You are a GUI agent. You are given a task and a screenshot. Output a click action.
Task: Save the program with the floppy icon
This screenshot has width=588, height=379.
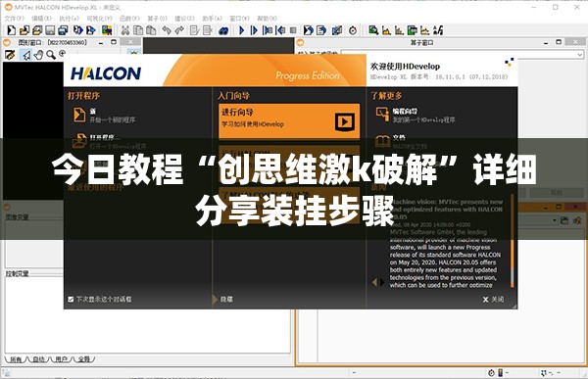pos(50,30)
